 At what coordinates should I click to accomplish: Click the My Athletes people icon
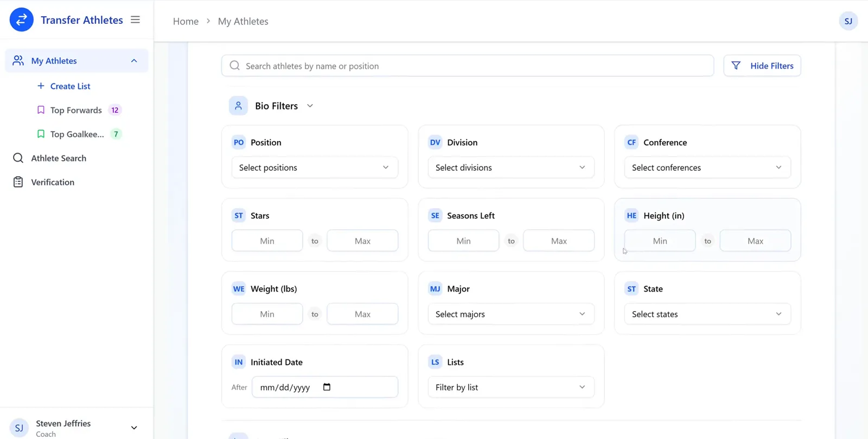(18, 61)
